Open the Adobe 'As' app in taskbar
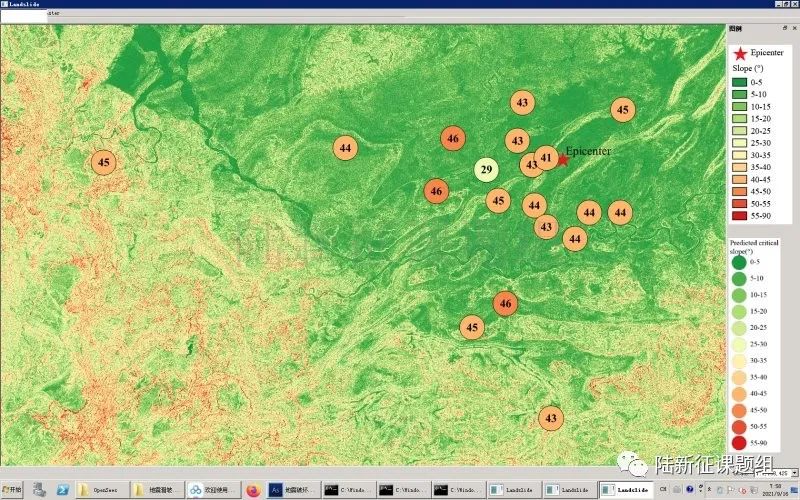This screenshot has height=500, width=800. point(275,490)
